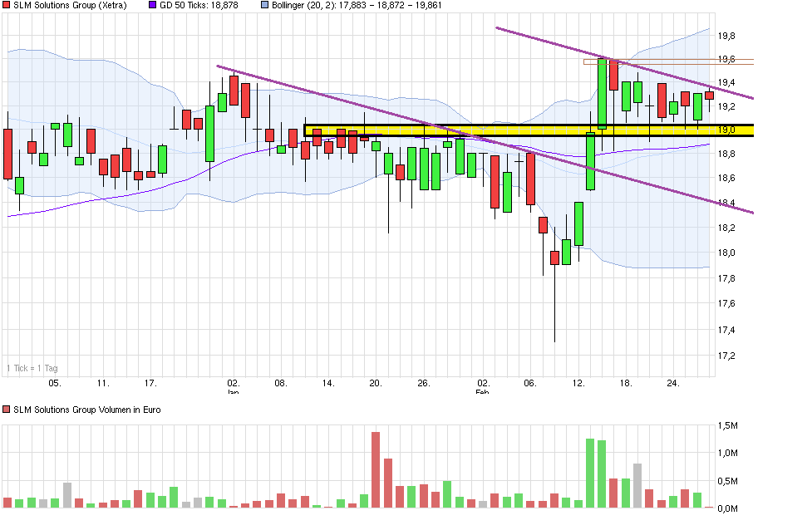
Task: Click the 19,2 price axis label
Action: point(726,106)
